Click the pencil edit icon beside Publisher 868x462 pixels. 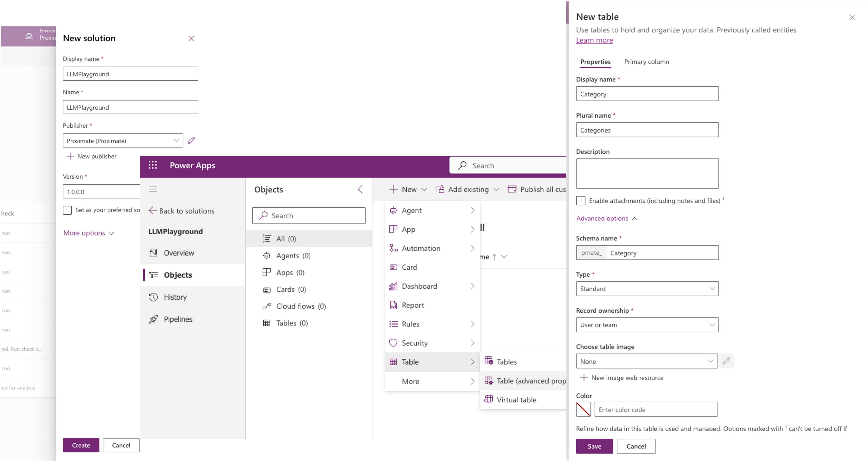point(191,140)
